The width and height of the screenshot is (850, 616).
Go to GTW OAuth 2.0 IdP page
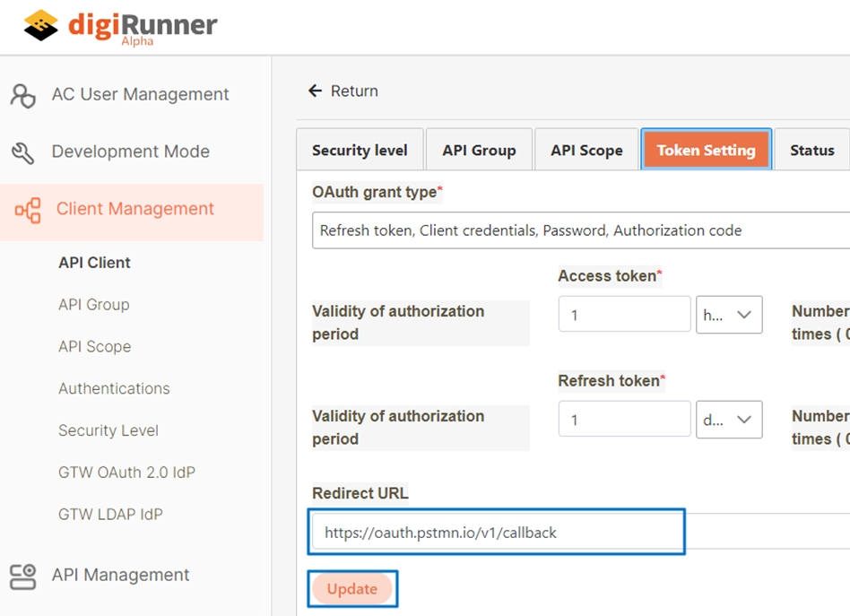pos(126,473)
